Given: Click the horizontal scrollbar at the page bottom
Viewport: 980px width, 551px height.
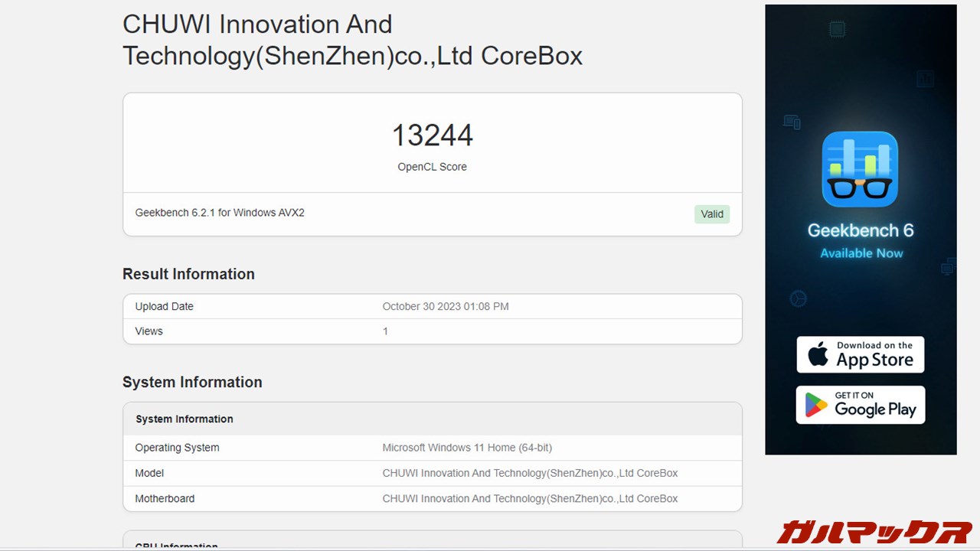Looking at the screenshot, I should [490, 549].
